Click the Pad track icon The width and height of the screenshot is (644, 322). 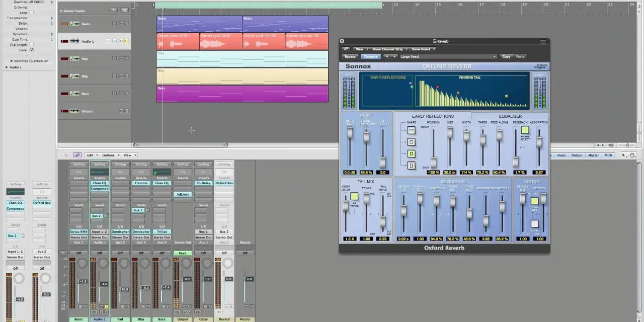[x=74, y=59]
